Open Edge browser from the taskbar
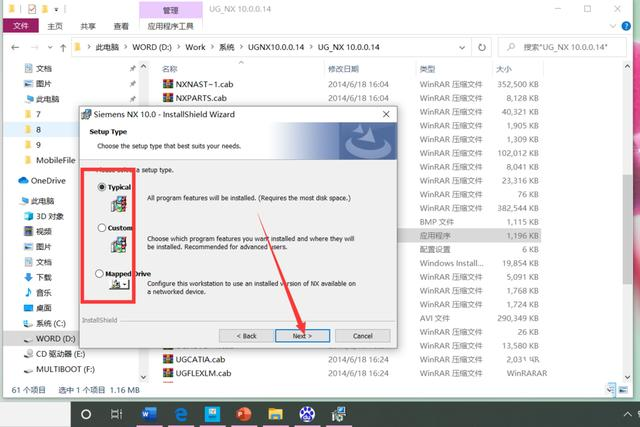The image size is (640, 427). 181,414
